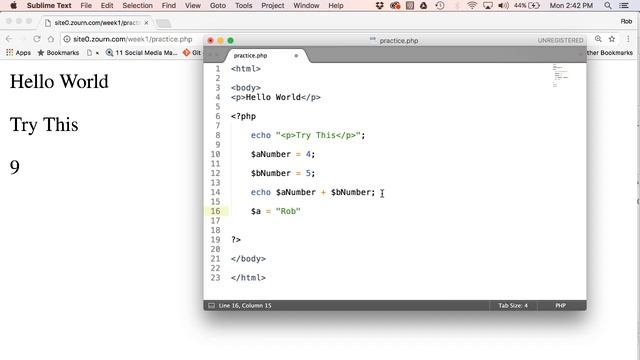640x360 pixels.
Task: Open the Help menu
Action: [336, 5]
